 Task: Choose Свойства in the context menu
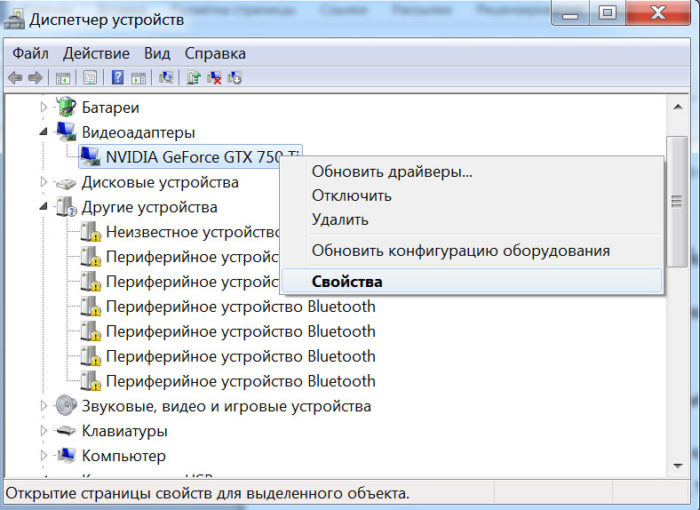click(472, 281)
